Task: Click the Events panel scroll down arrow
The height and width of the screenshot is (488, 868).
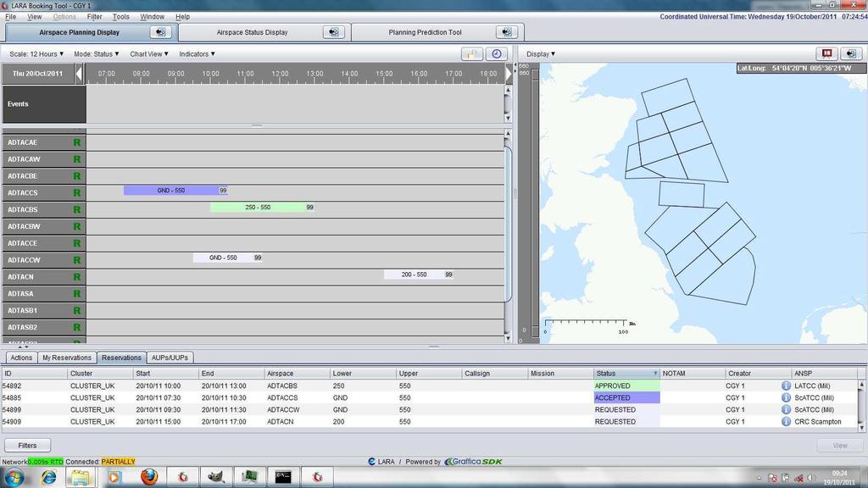Action: [508, 118]
